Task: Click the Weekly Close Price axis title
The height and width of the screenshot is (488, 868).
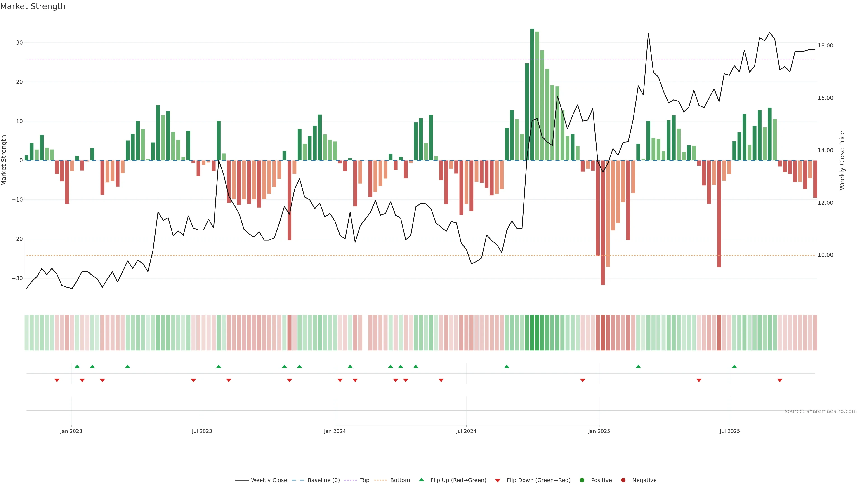Action: (x=842, y=160)
